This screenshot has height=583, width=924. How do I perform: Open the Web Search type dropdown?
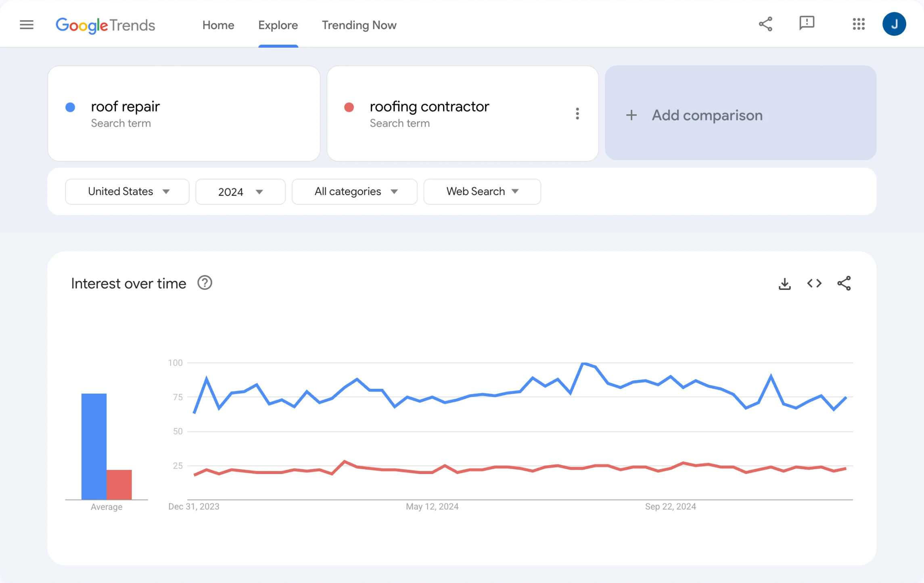[482, 192]
